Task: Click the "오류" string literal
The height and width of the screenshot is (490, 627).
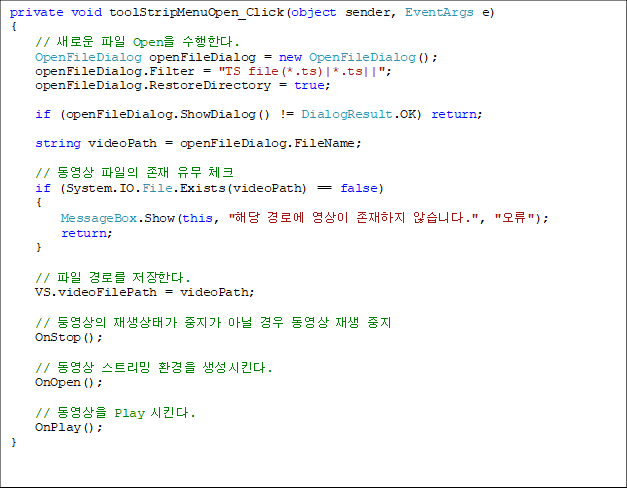Action: pos(514,218)
